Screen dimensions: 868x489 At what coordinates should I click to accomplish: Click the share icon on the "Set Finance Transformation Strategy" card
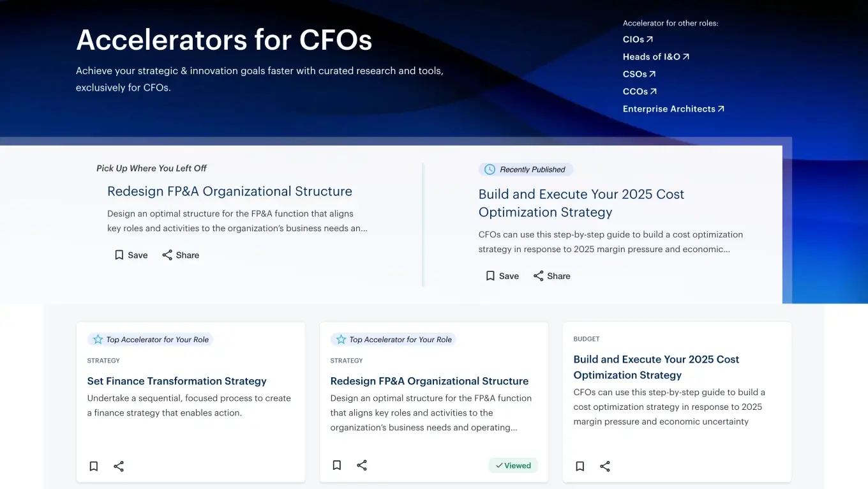[x=119, y=466]
